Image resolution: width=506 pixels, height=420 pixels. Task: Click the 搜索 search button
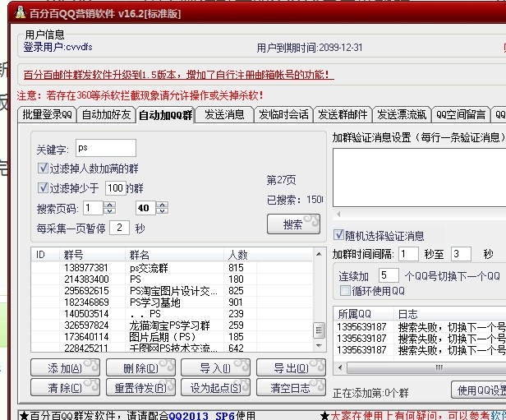click(x=294, y=224)
